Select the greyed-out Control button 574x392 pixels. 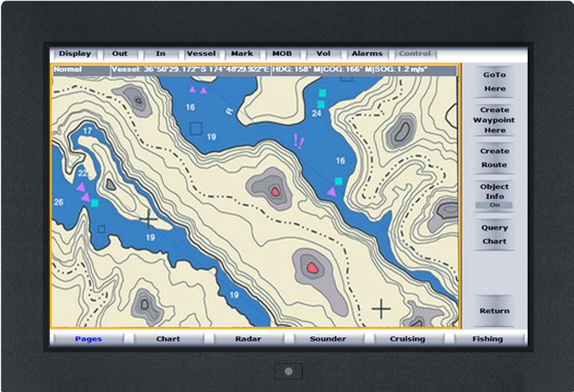point(415,54)
